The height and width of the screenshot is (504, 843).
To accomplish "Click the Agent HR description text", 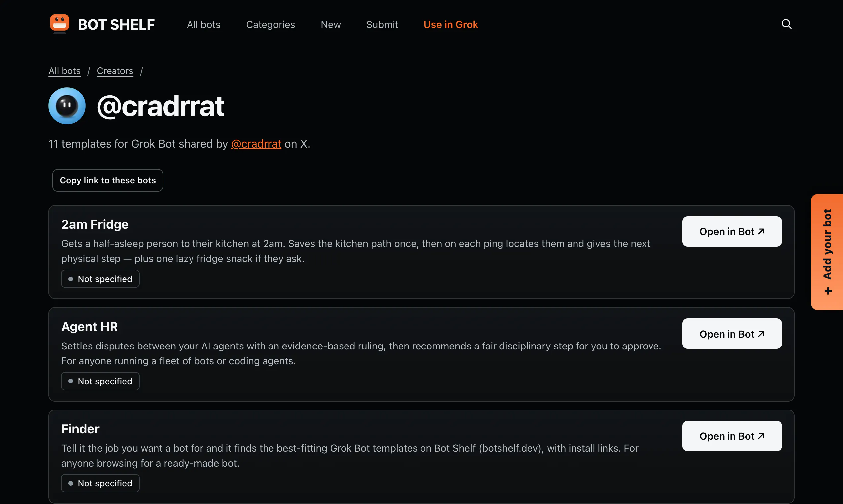I will tap(361, 353).
